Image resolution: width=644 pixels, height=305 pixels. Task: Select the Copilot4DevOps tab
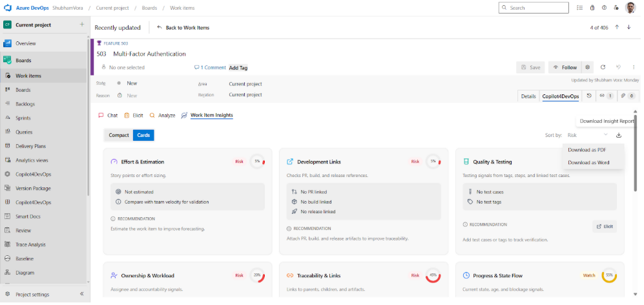point(560,96)
